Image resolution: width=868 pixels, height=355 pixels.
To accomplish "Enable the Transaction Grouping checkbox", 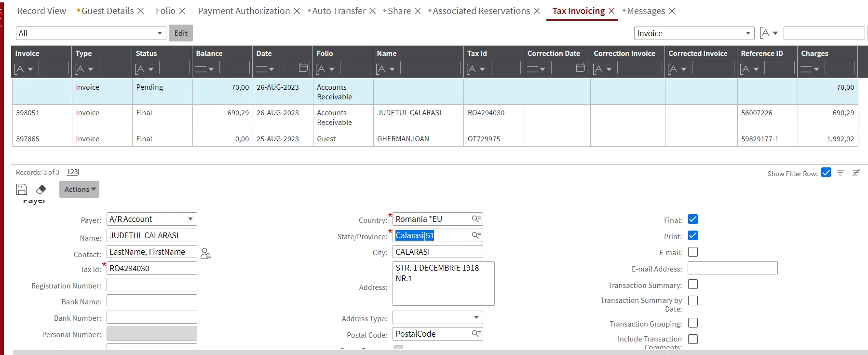I will pos(693,323).
